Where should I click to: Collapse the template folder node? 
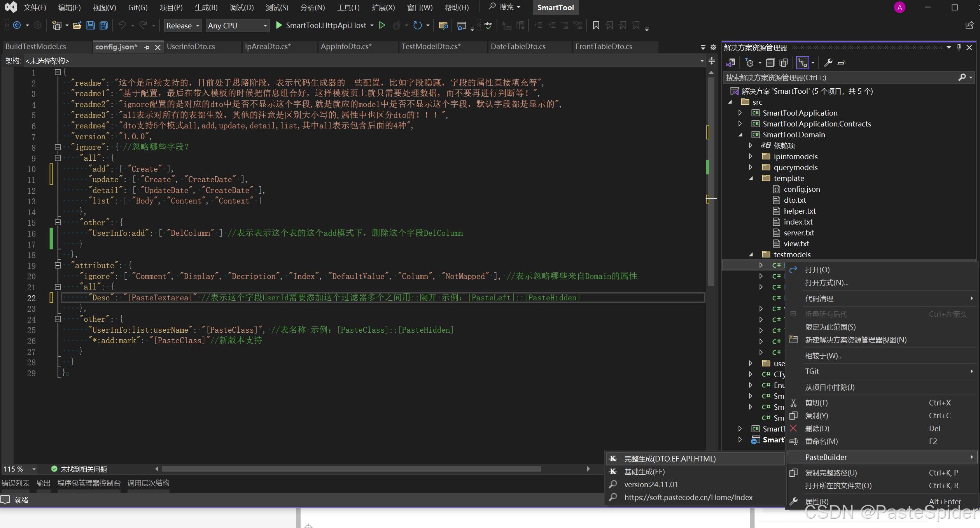(751, 178)
